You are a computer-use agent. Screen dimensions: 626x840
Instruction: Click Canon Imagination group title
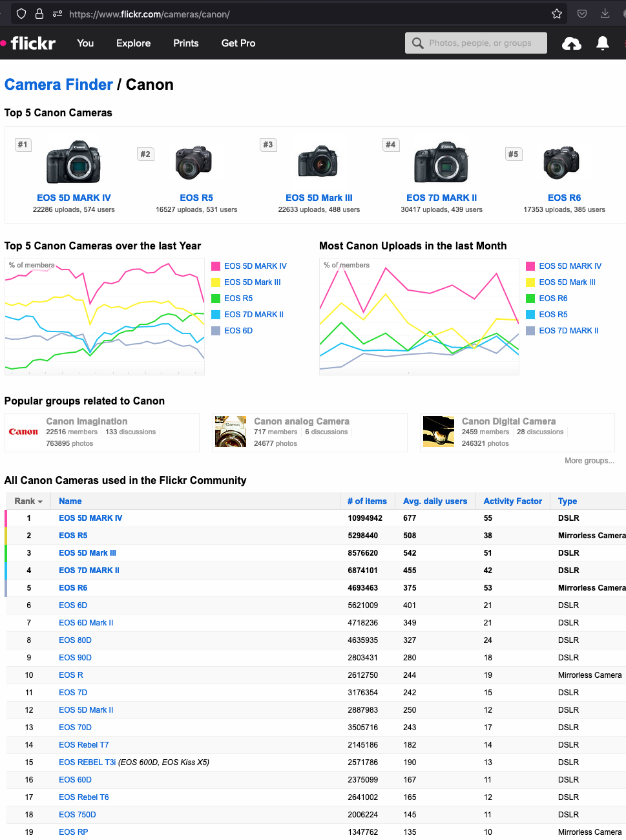87,421
